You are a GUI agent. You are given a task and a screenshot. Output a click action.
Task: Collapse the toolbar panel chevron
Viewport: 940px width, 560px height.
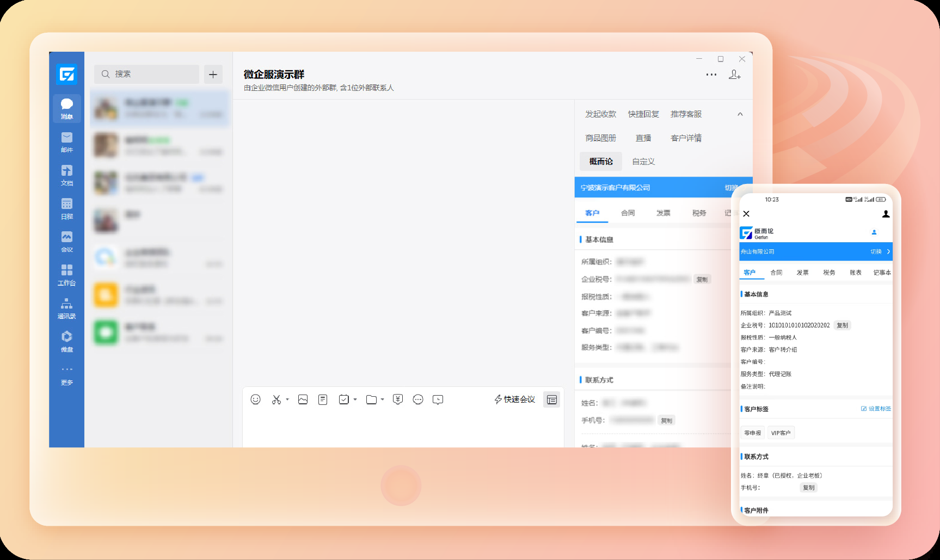(740, 114)
